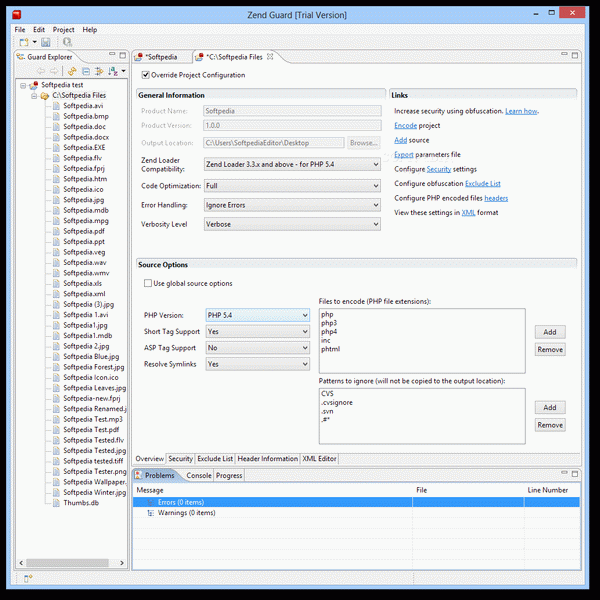Image resolution: width=600 pixels, height=600 pixels.
Task: Close the C:\Softpedia Files editor tab
Action: [284, 58]
